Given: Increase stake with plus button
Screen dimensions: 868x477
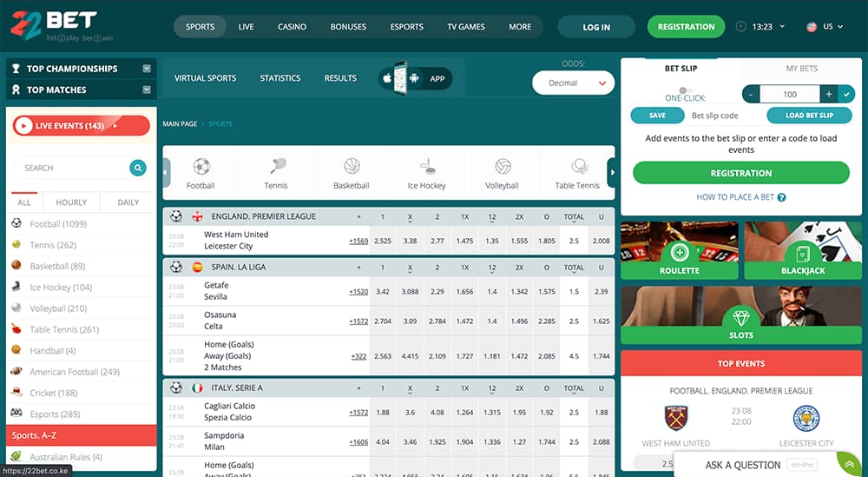Looking at the screenshot, I should 829,94.
